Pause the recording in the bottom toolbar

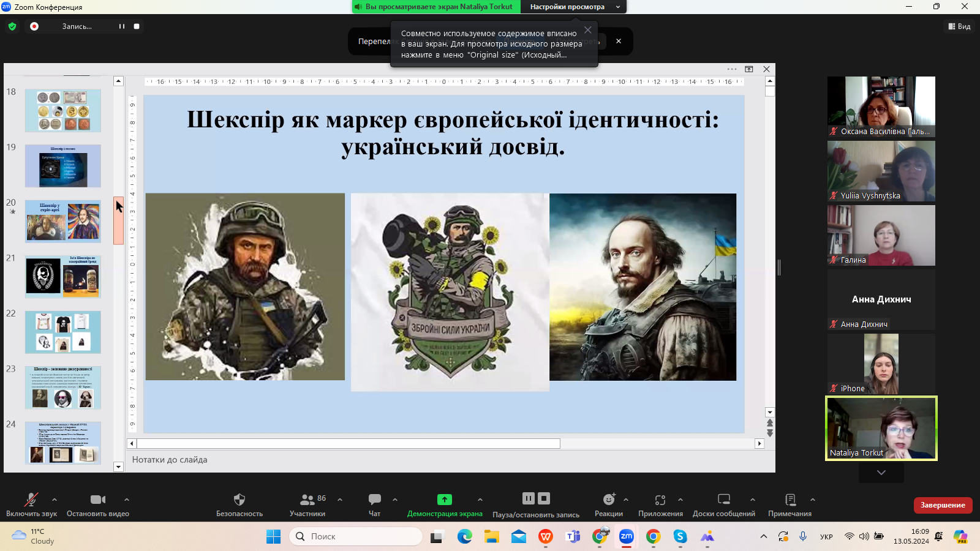tap(529, 498)
